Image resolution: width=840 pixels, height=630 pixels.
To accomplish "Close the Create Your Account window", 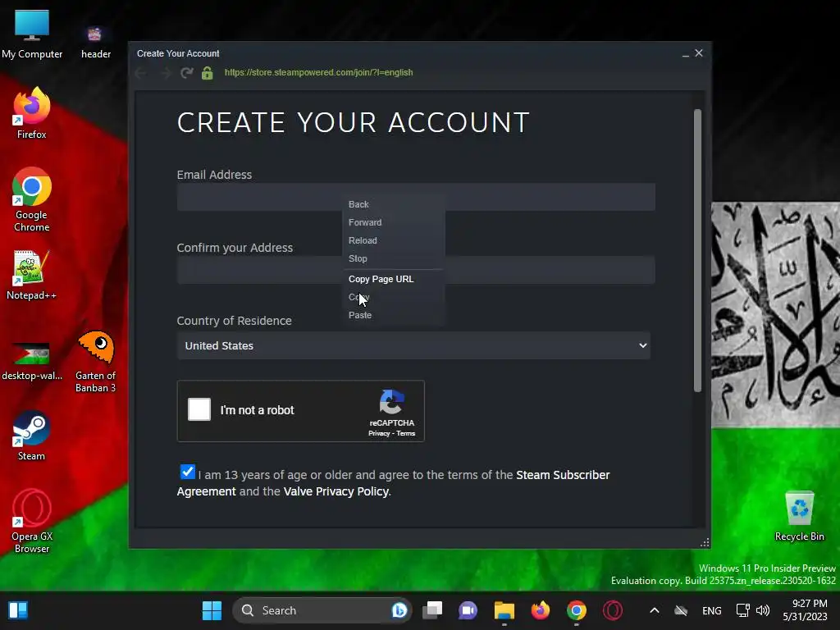I will click(699, 53).
